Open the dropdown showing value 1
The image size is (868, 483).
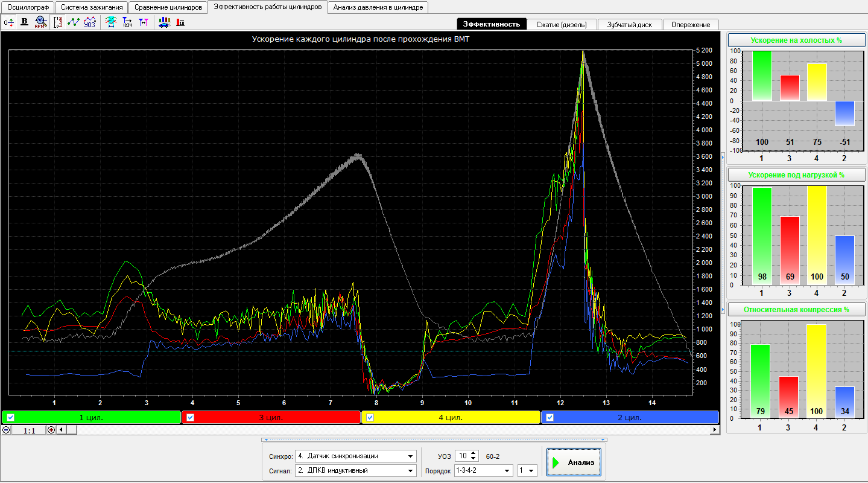coord(531,470)
